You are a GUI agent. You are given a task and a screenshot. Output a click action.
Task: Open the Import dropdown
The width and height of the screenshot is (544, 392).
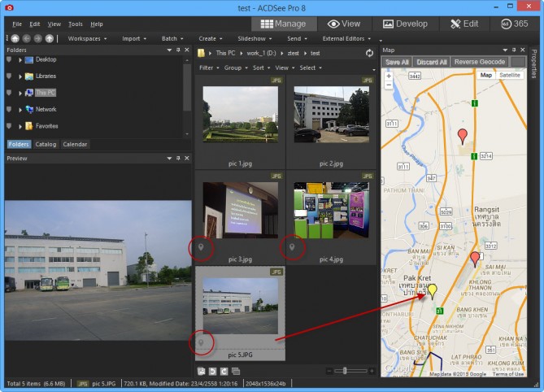[x=134, y=38]
